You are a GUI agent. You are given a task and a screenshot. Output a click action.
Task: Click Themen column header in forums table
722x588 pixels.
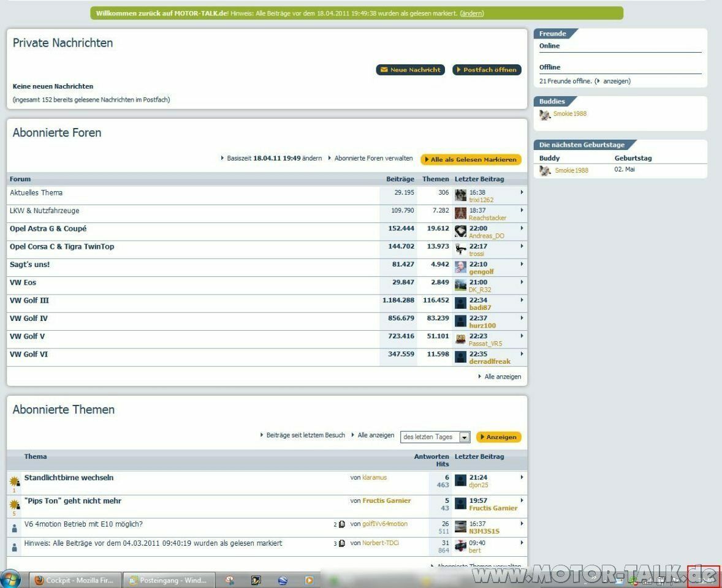point(435,179)
